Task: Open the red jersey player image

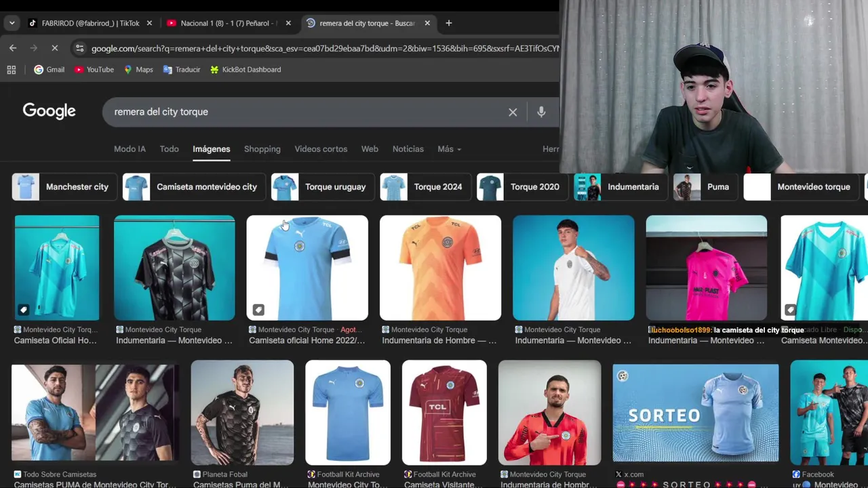Action: click(x=549, y=413)
